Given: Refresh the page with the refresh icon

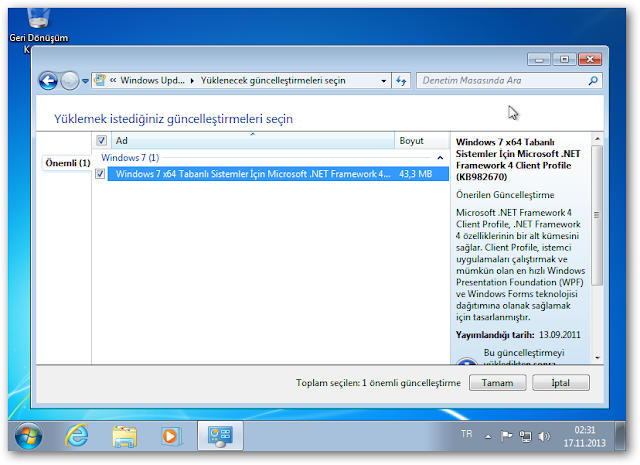Looking at the screenshot, I should coord(401,81).
